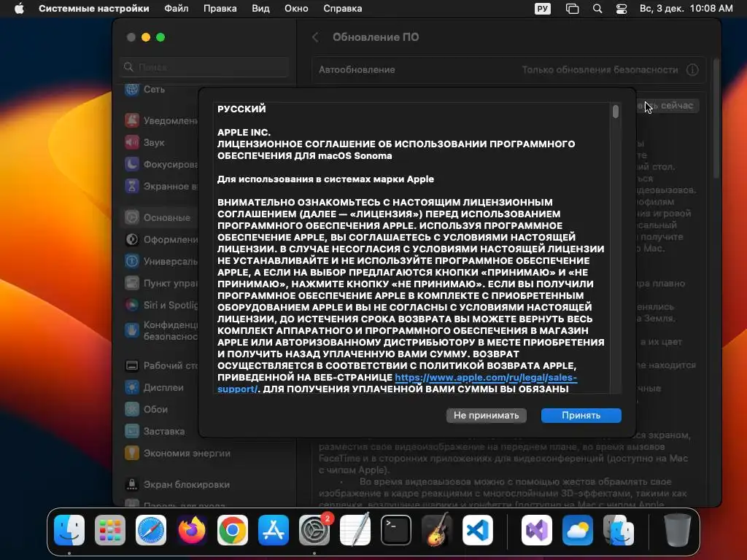747x560 pixels.
Task: Select Основные gear icon in sidebar
Action: (132, 217)
